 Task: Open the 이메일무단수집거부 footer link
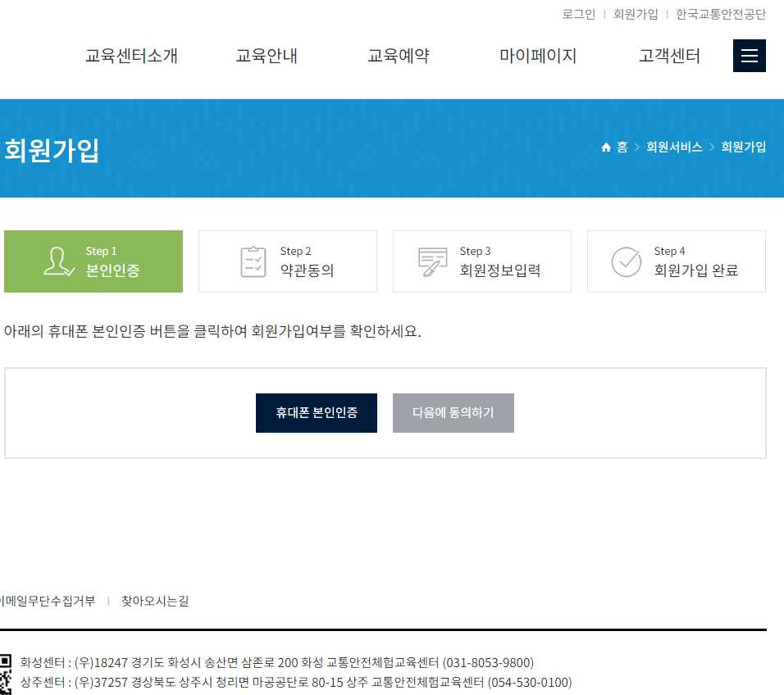[48, 601]
